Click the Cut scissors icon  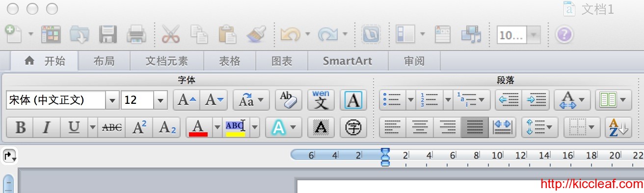[170, 35]
